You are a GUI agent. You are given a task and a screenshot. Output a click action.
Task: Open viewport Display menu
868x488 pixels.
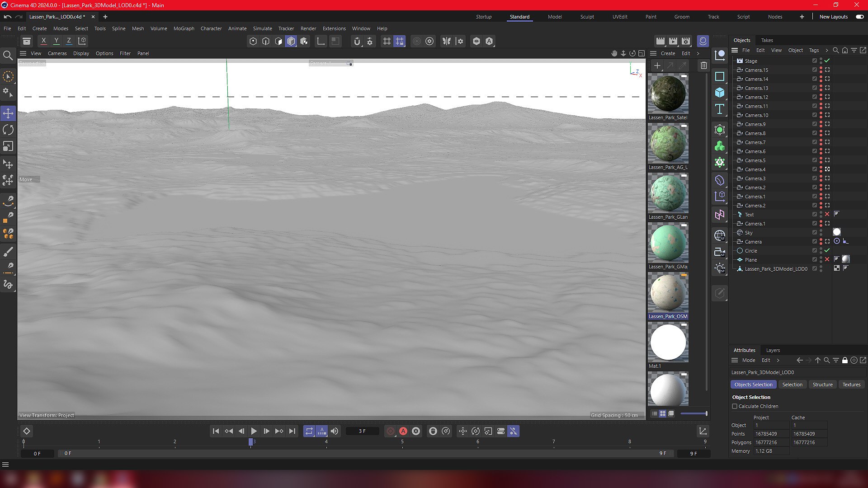[81, 53]
